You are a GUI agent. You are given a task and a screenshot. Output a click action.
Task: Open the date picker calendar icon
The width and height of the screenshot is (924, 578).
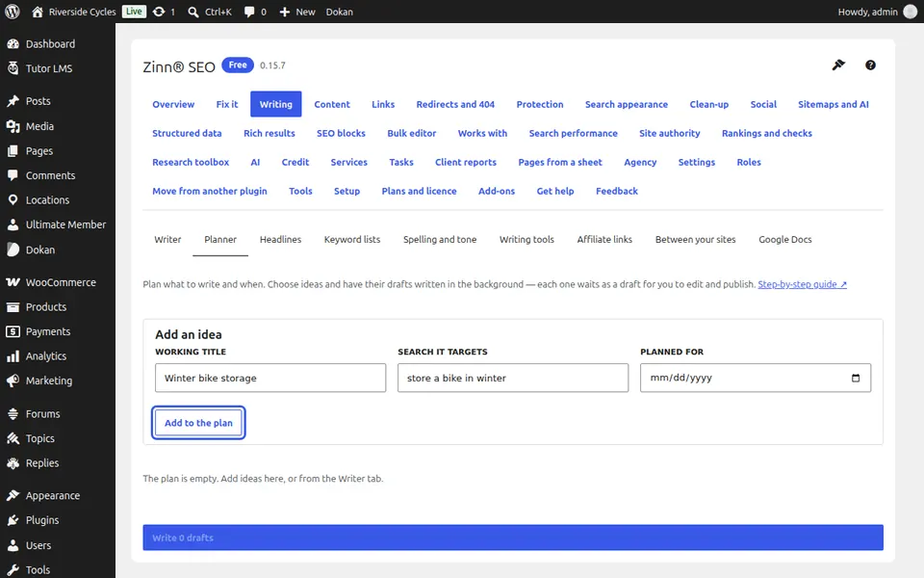coord(856,378)
